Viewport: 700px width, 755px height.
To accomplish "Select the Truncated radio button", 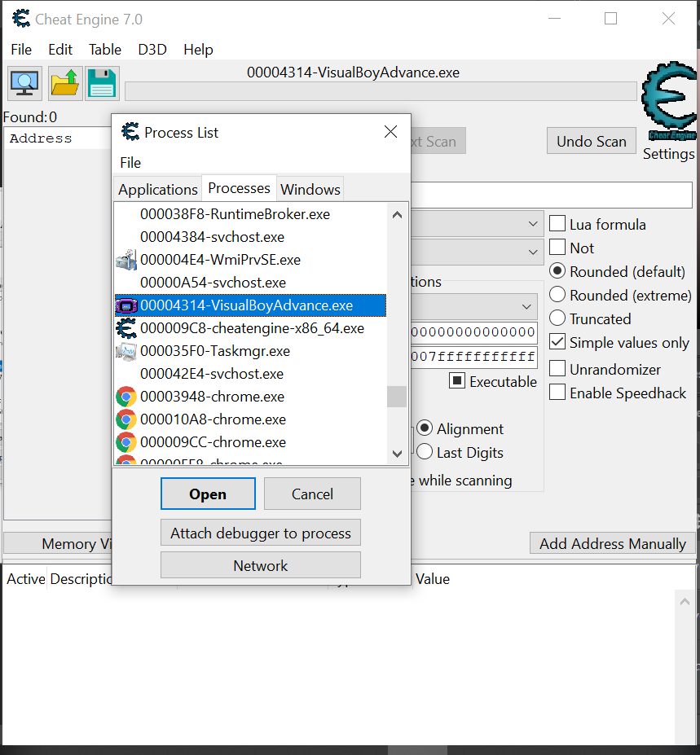I will tap(557, 318).
